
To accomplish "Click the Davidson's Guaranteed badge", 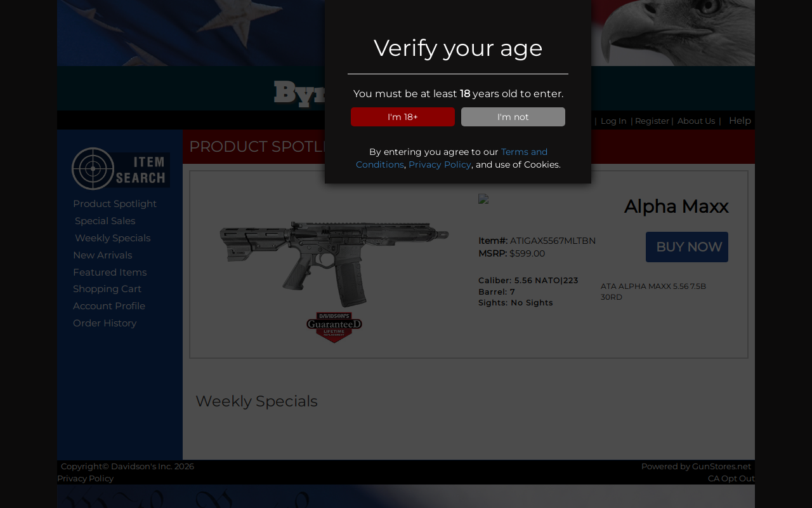I will coord(334,327).
